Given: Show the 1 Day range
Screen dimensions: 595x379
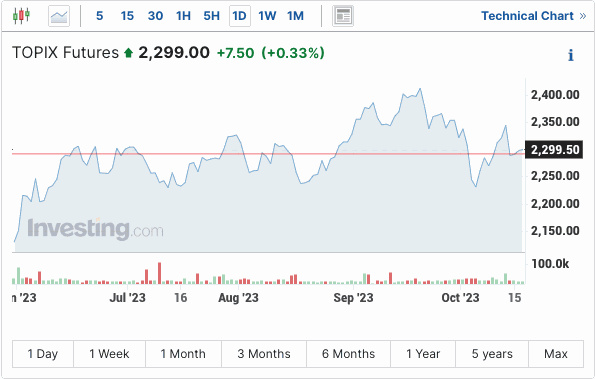Looking at the screenshot, I should pos(43,354).
